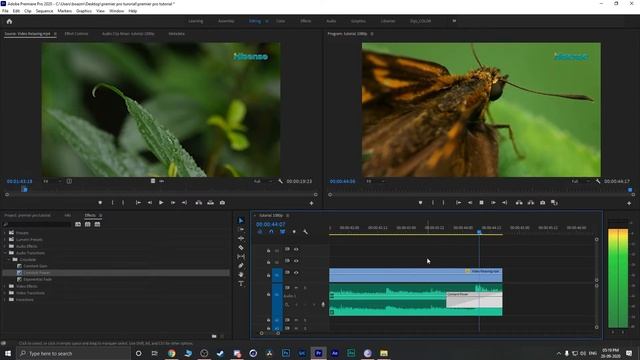The height and width of the screenshot is (360, 640).
Task: Expand the Video Transitions folder
Action: (x=5, y=293)
